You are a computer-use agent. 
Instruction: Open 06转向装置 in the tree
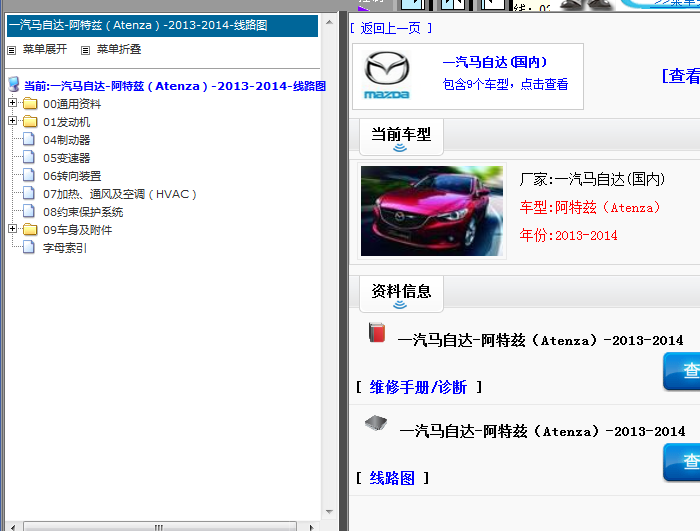pyautogui.click(x=72, y=176)
